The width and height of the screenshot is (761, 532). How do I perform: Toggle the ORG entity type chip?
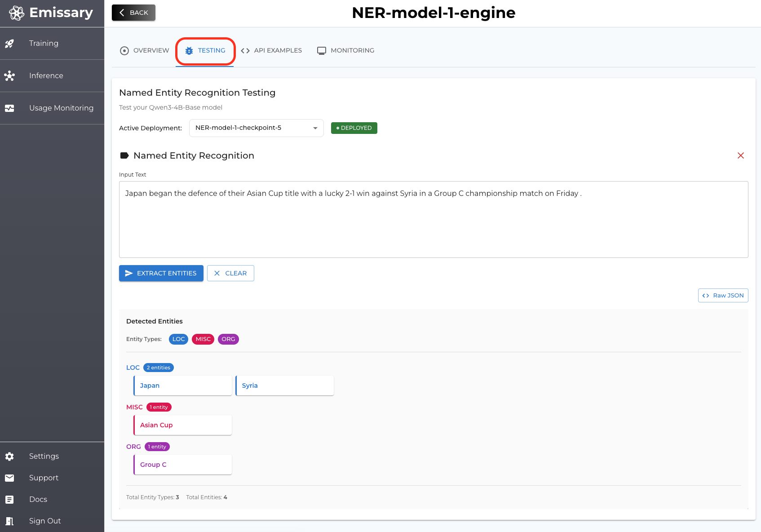tap(228, 339)
